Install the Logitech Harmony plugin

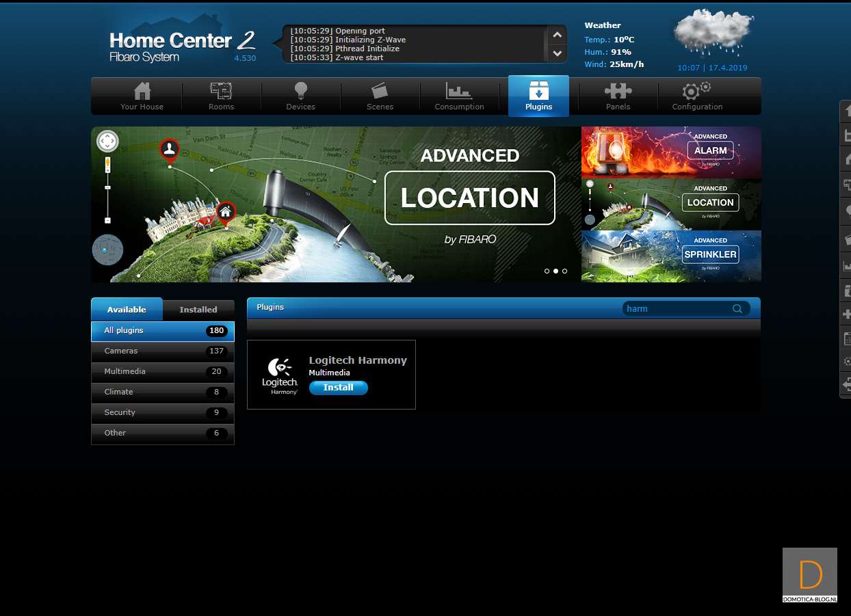338,388
